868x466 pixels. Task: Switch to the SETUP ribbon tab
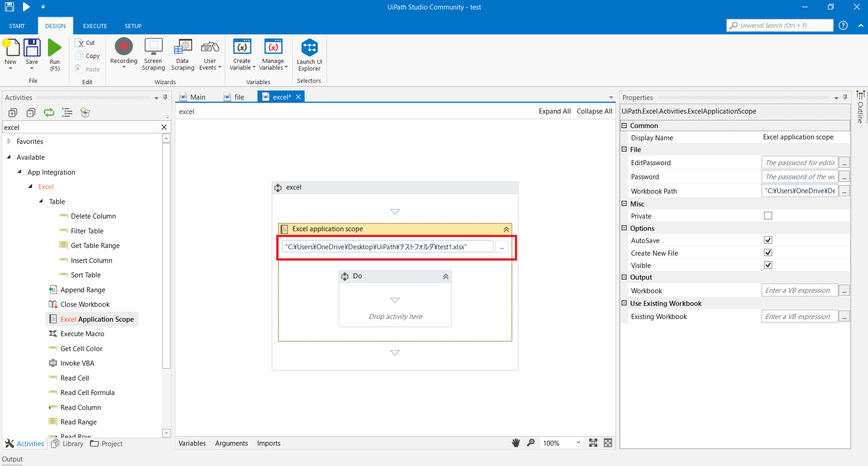tap(133, 26)
